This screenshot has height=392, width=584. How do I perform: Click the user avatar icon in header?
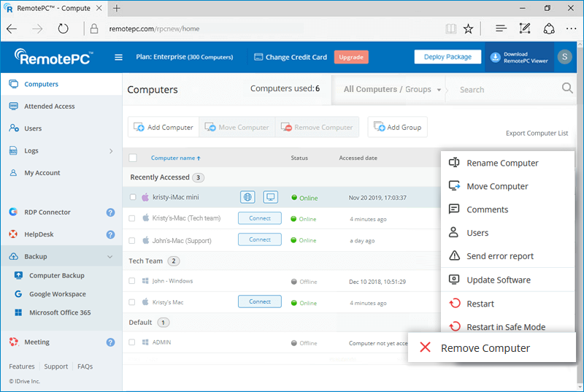(564, 57)
